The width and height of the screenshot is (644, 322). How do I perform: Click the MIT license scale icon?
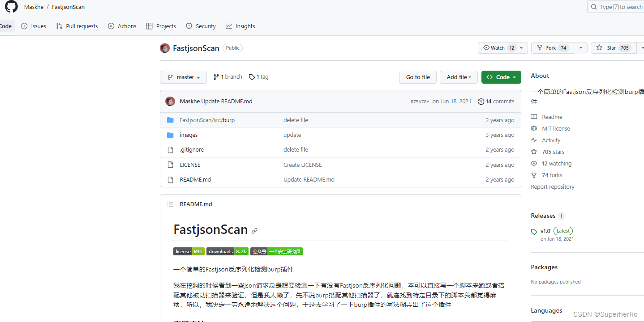533,128
